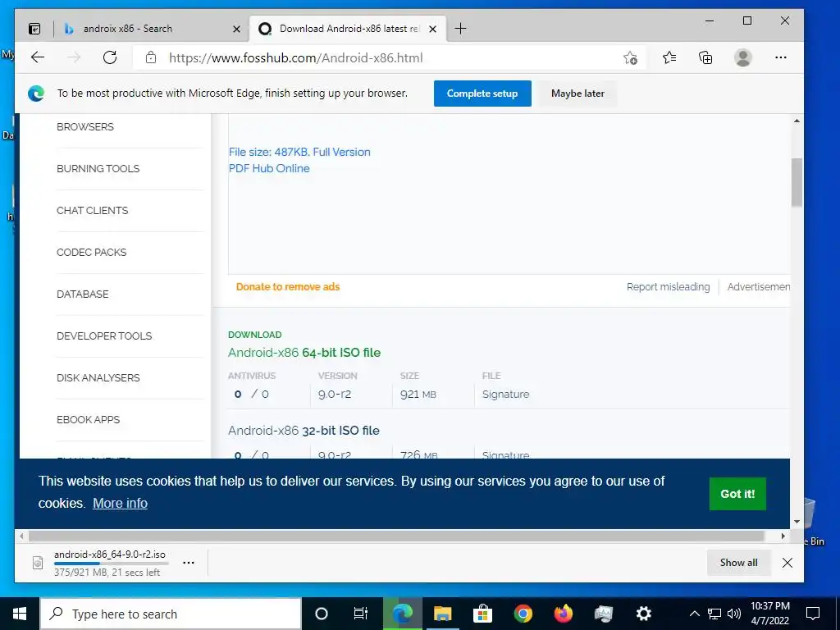This screenshot has height=630, width=840.
Task: Close the androix x86 Search tab
Action: [236, 29]
